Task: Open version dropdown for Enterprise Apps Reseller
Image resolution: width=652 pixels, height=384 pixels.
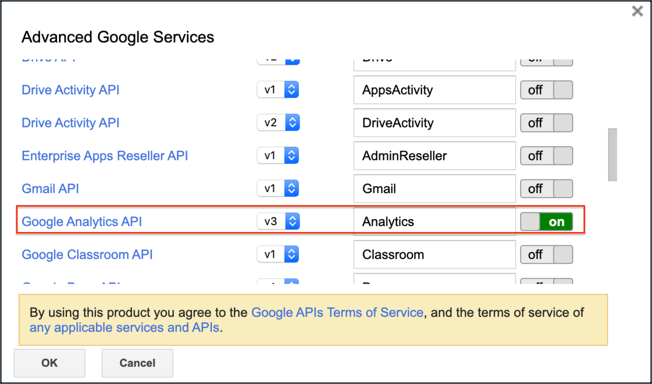Action: click(278, 155)
